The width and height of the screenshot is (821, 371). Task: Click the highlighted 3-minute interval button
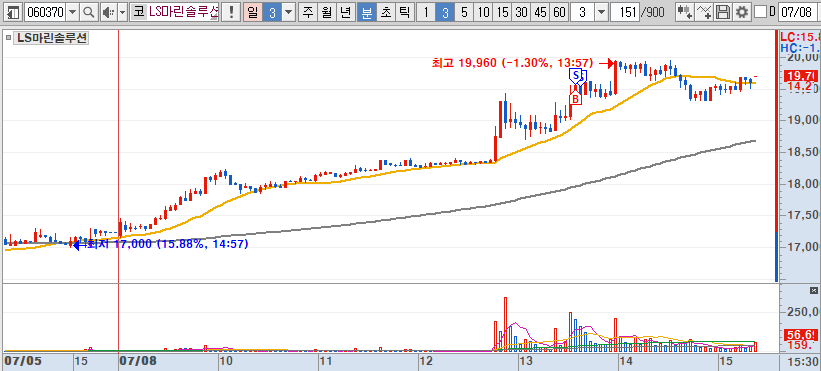click(445, 12)
